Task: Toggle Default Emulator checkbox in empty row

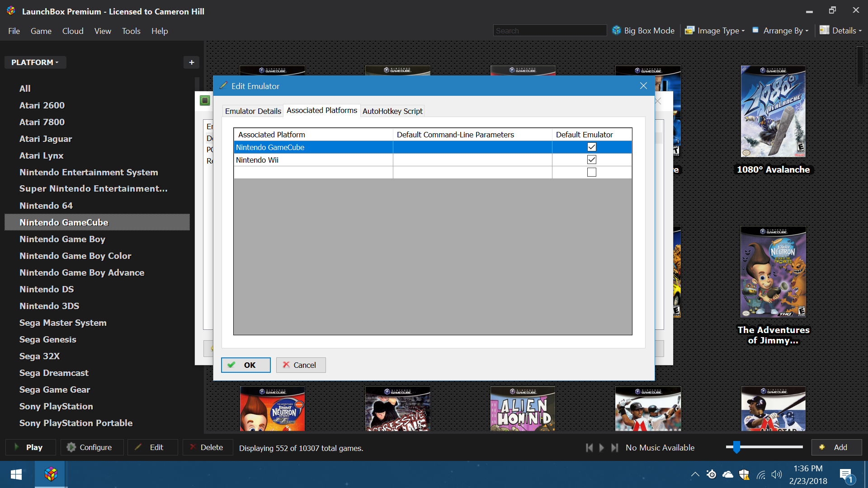Action: click(x=591, y=172)
